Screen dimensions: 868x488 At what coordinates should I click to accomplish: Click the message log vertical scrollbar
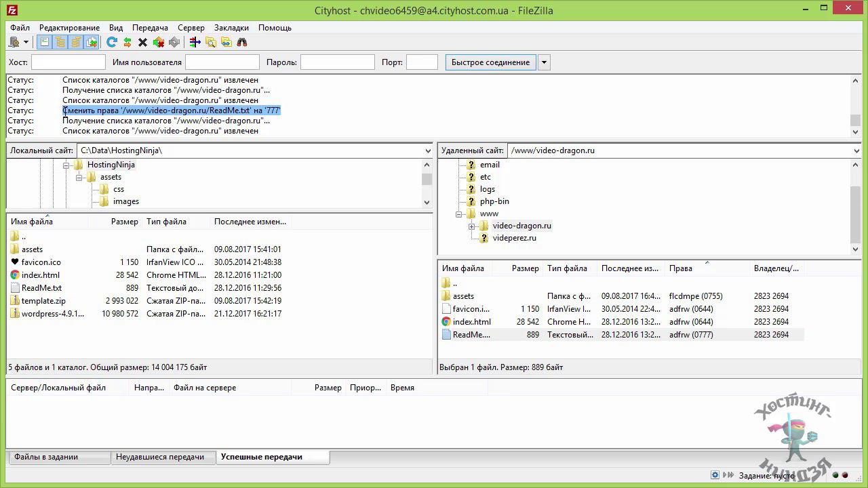click(x=856, y=105)
